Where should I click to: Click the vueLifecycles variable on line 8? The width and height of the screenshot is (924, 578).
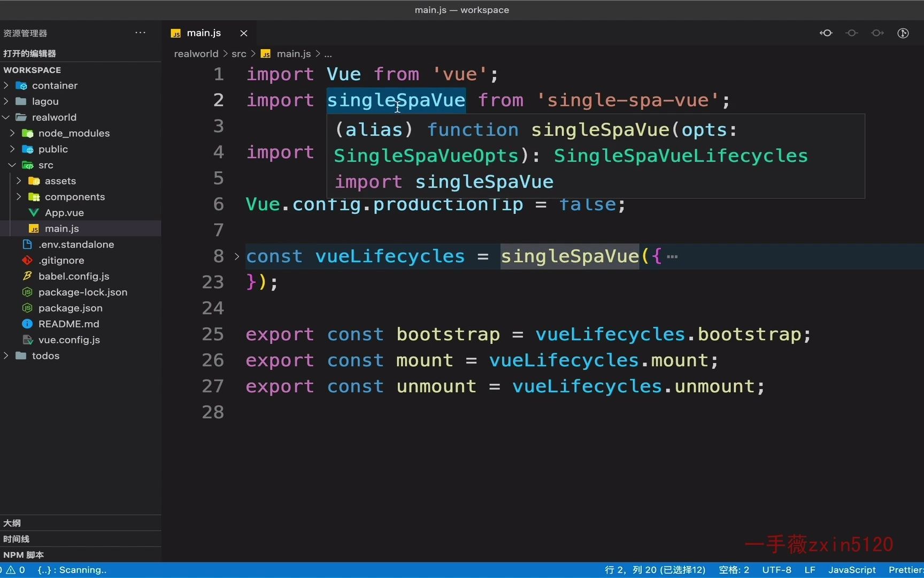[x=390, y=256]
